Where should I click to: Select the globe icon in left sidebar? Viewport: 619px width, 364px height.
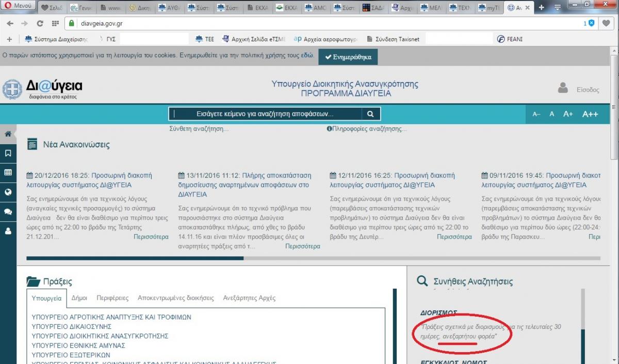click(x=8, y=192)
